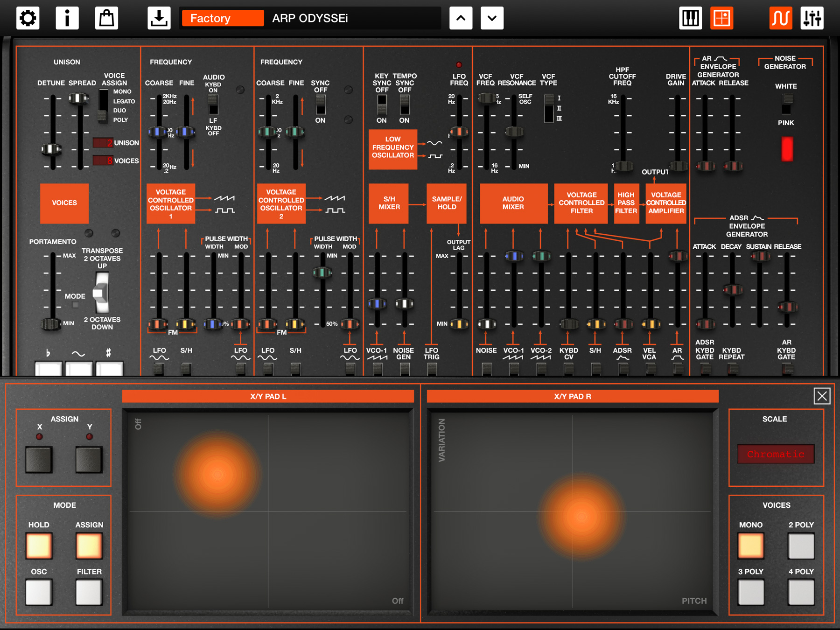Click the previous preset chevron
840x630 pixels.
coord(461,18)
